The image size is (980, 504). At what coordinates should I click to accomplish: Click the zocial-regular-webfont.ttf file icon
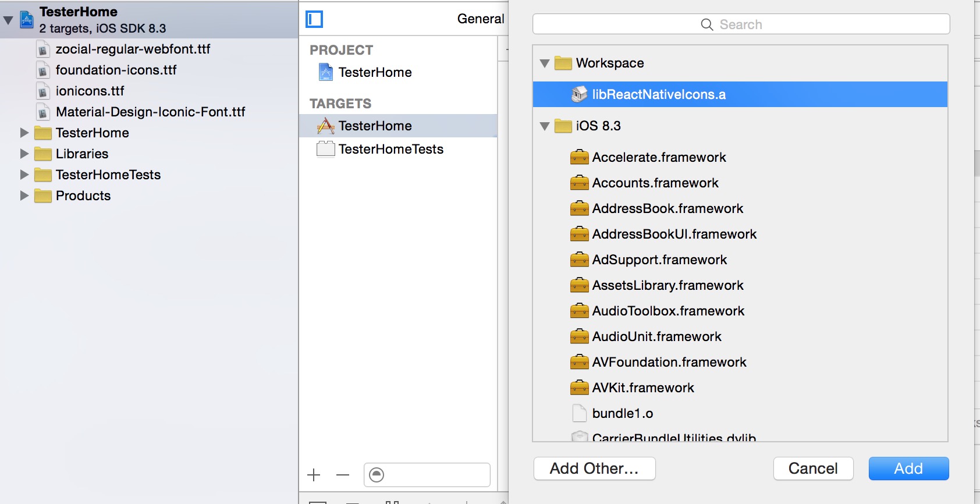tap(42, 49)
